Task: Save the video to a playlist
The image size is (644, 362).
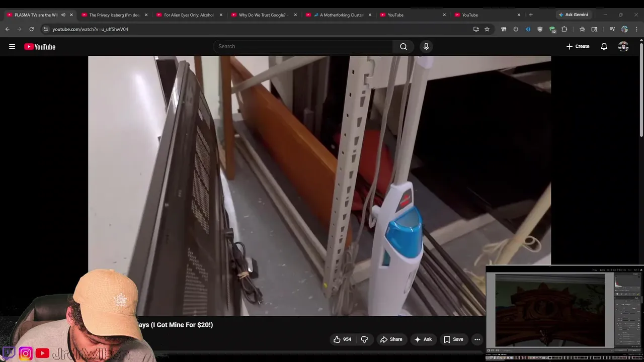Action: (453, 339)
